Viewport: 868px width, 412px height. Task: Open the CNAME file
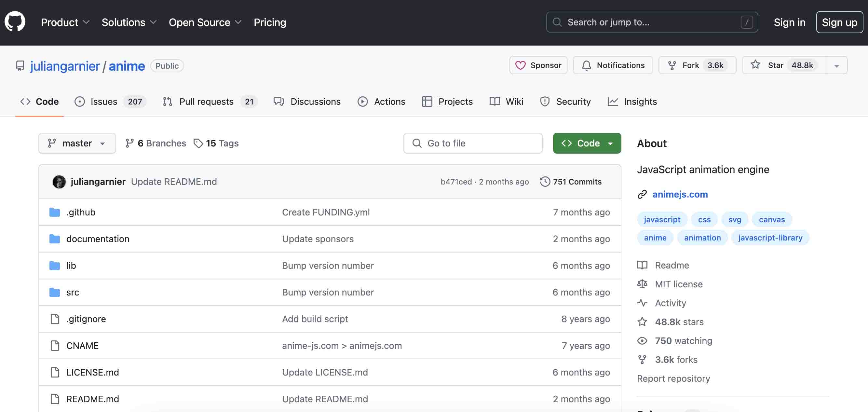click(82, 346)
